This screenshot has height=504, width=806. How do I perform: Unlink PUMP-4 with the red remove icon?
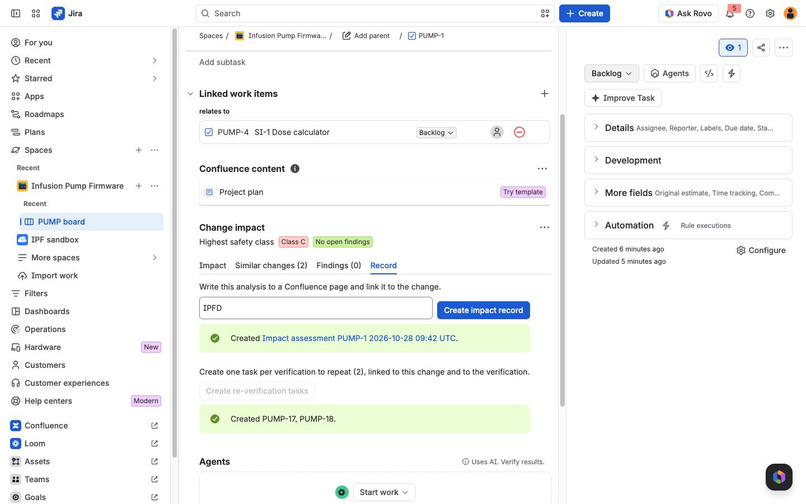(519, 132)
